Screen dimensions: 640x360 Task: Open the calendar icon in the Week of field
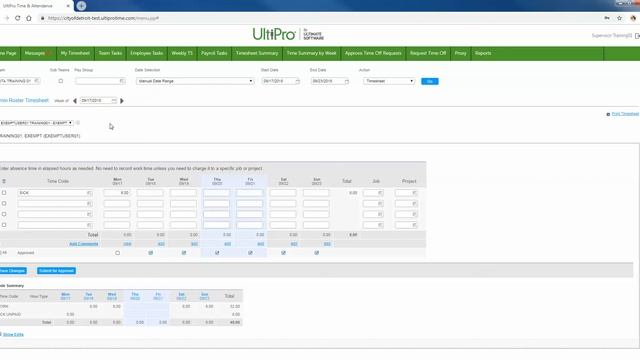[x=114, y=100]
